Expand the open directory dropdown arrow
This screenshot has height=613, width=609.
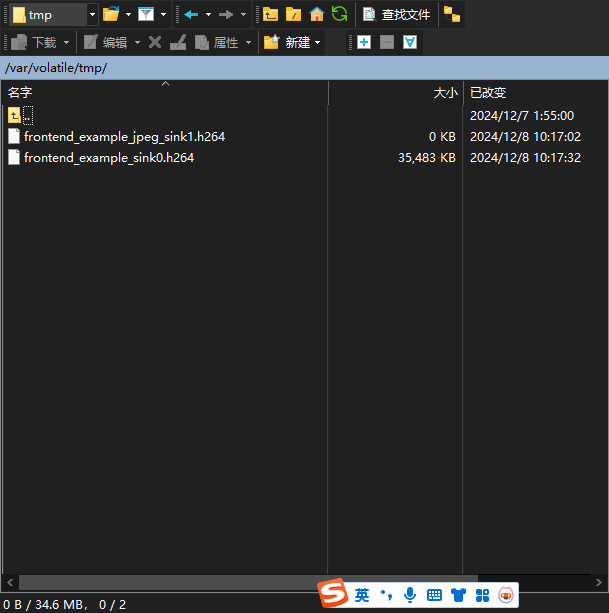point(128,15)
